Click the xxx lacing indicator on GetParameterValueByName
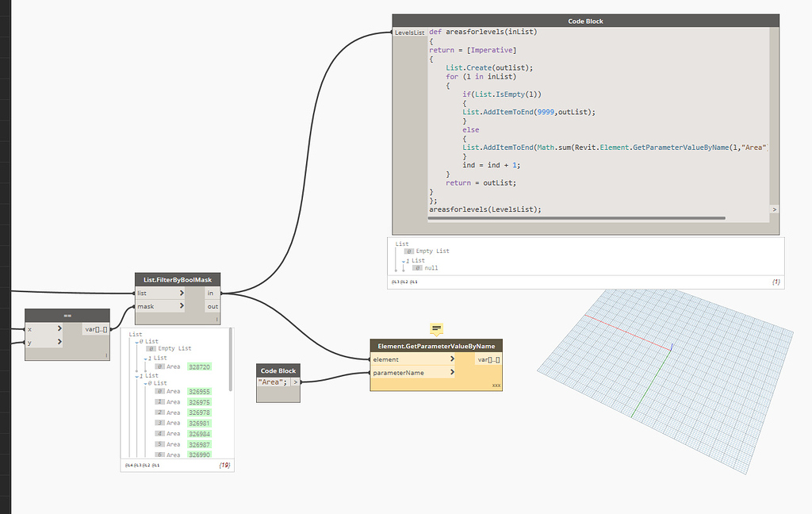 (496, 385)
